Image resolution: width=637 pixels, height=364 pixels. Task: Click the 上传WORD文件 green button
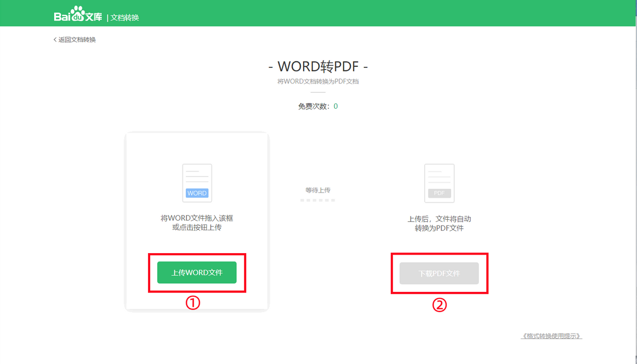pyautogui.click(x=197, y=272)
